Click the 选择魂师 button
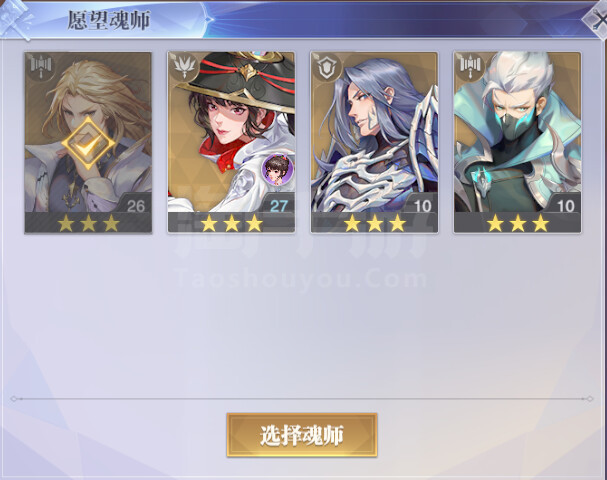This screenshot has width=607, height=480. (302, 435)
